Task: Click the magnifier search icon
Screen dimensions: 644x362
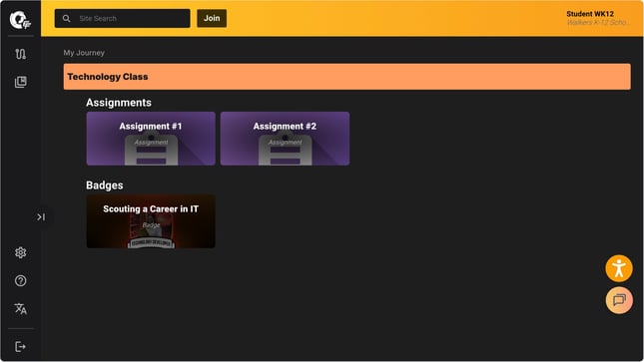Action: click(67, 19)
